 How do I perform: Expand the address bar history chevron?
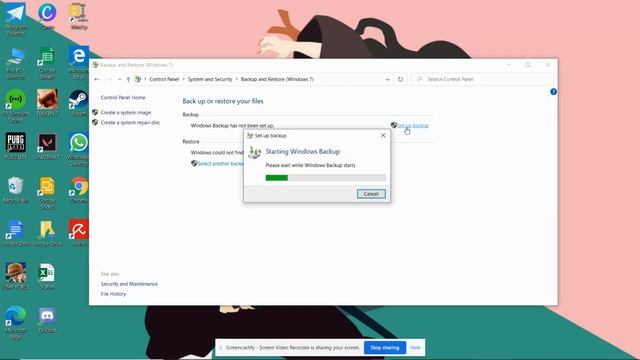(x=387, y=79)
